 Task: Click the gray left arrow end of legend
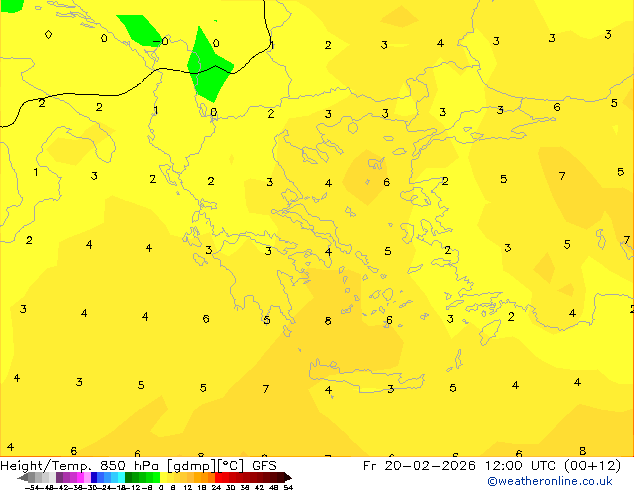click(x=23, y=477)
